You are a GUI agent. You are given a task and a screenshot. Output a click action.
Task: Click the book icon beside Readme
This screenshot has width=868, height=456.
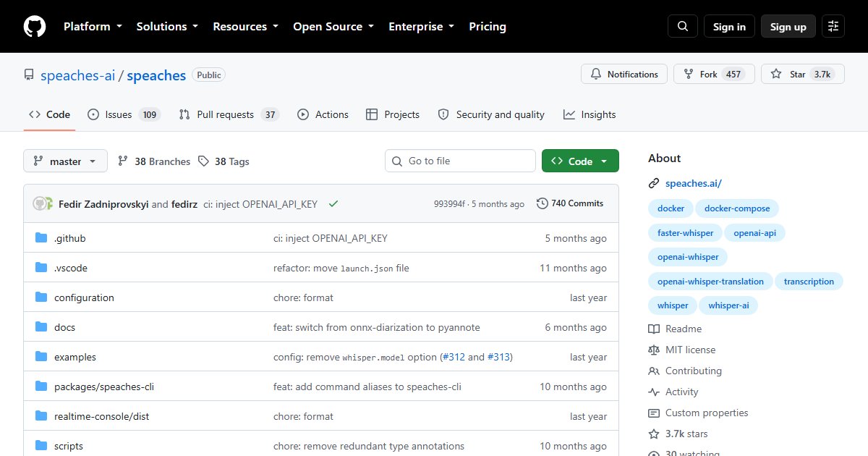click(x=654, y=329)
